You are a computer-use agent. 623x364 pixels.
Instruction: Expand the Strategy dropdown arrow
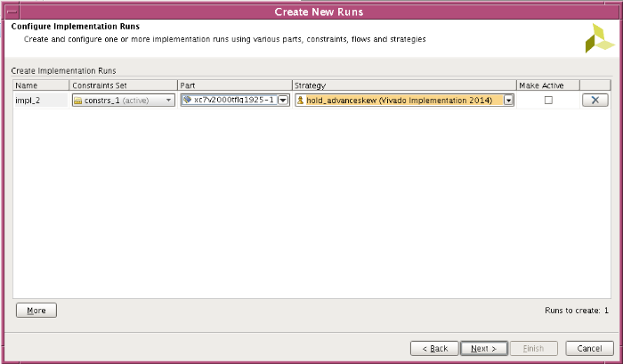pos(508,101)
